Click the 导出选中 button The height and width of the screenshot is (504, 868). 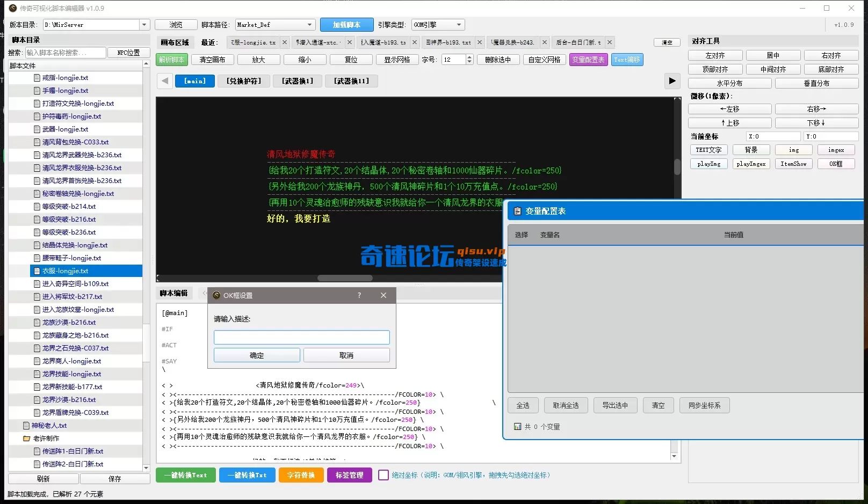coord(615,405)
